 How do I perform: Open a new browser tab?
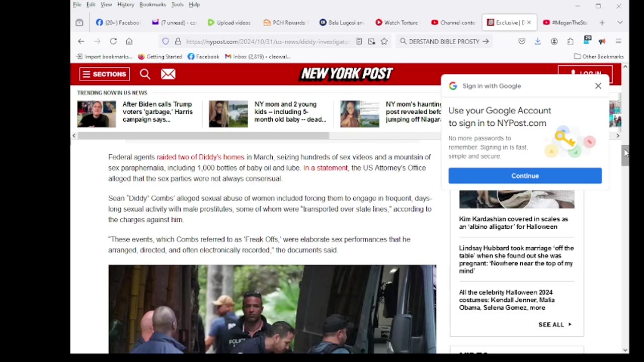click(x=602, y=23)
